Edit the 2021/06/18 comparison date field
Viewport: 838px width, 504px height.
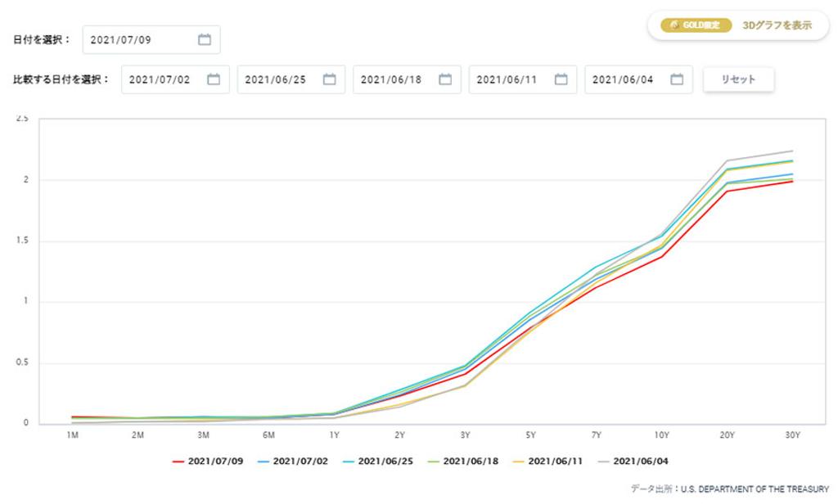391,79
